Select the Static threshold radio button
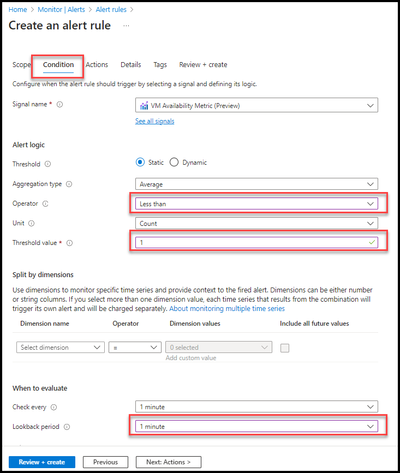This screenshot has height=473, width=400. pyautogui.click(x=140, y=162)
